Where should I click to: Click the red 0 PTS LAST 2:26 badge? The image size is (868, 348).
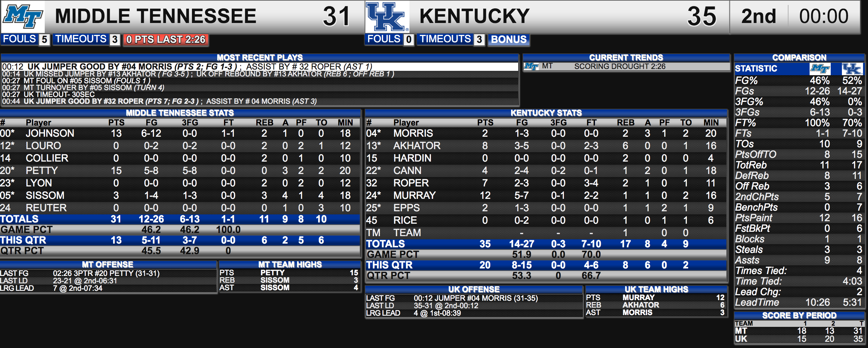pos(166,39)
